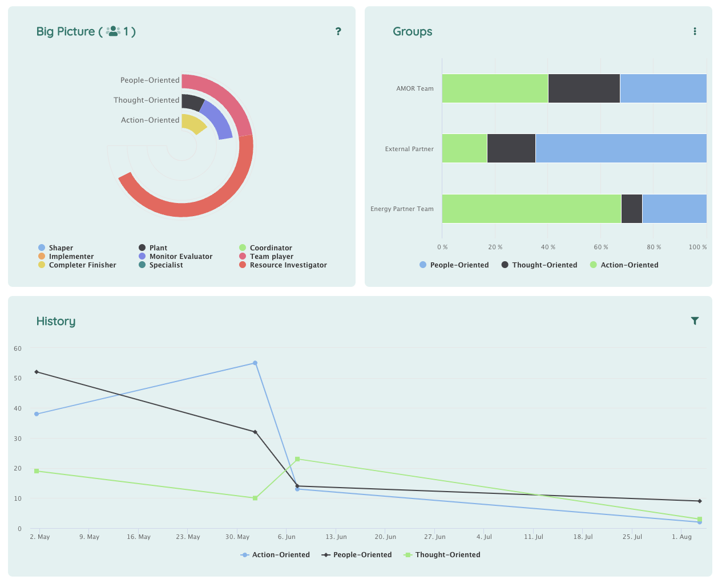Image resolution: width=722 pixels, height=588 pixels.
Task: Click the people icon in Big Picture title
Action: 114,31
